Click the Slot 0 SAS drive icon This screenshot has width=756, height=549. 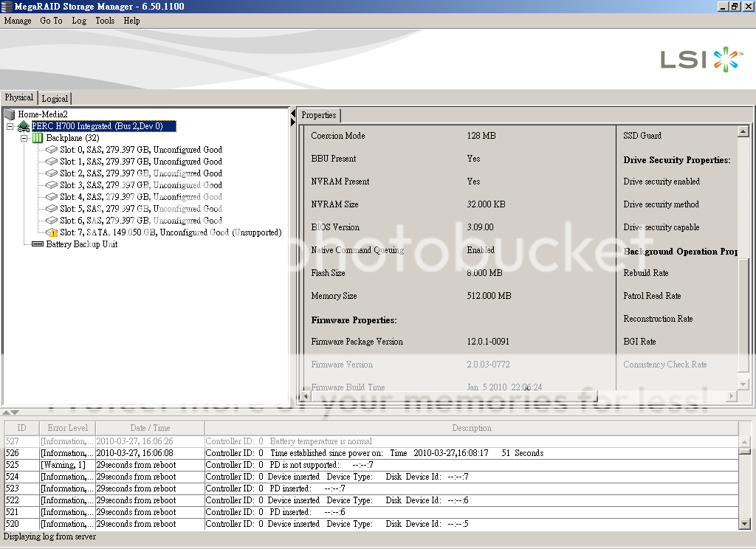tap(52, 150)
